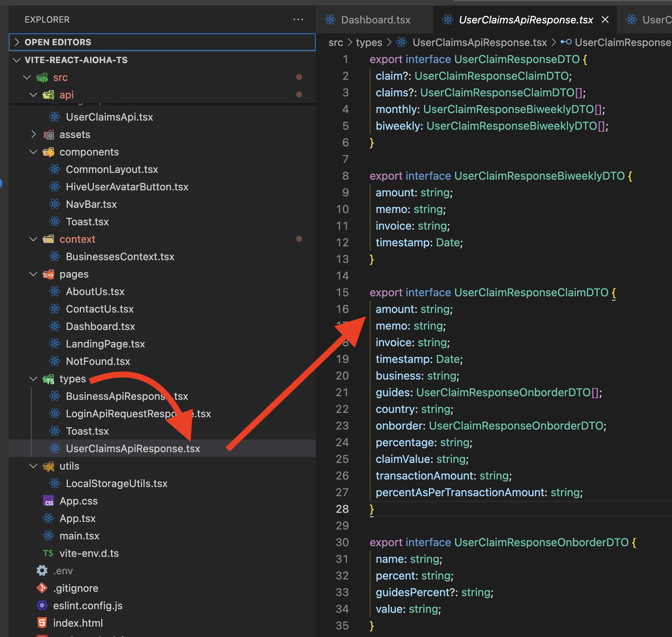
Task: Collapse the components folder chevron
Action: [x=33, y=152]
